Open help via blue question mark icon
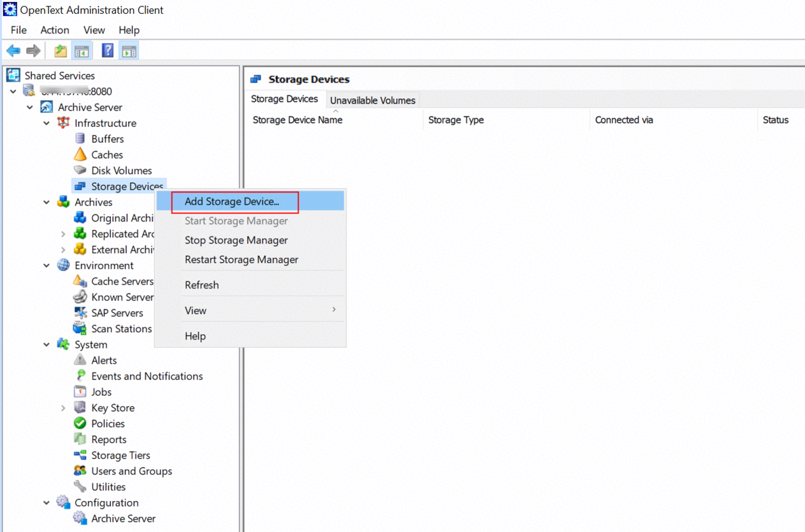 [108, 50]
